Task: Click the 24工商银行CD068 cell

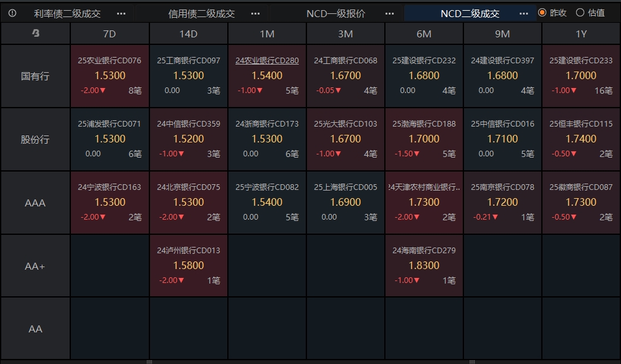Action: 346,76
